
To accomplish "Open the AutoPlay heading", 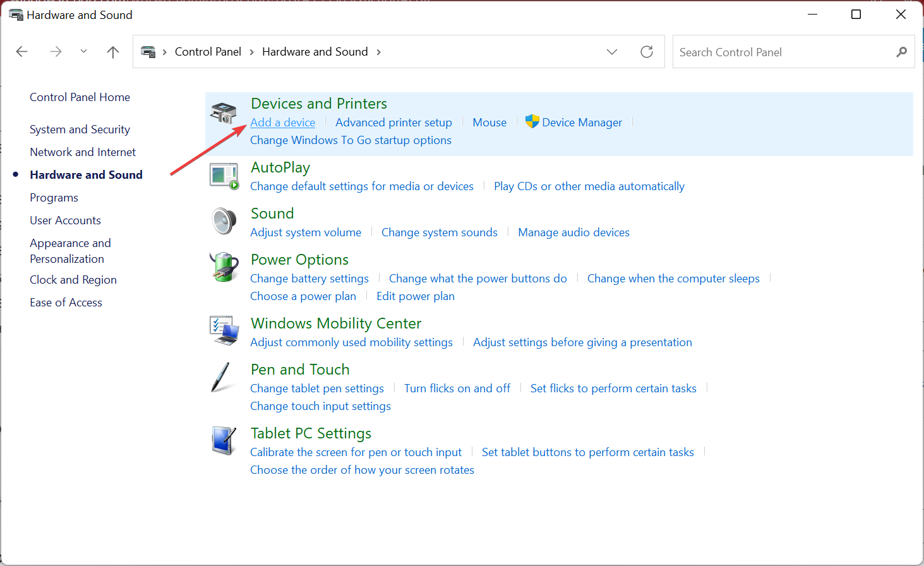I will tap(280, 167).
